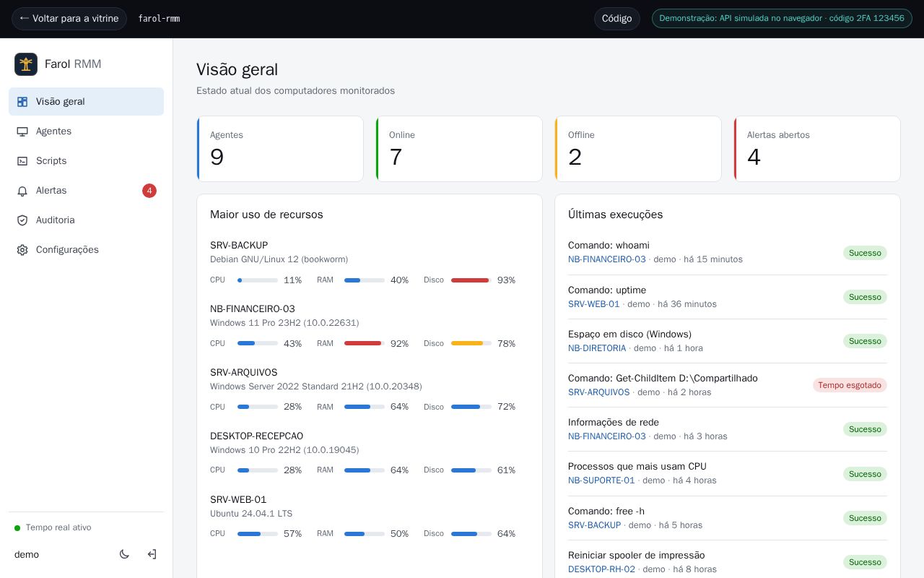
Task: Go to the Configurações section
Action: pyautogui.click(x=86, y=250)
